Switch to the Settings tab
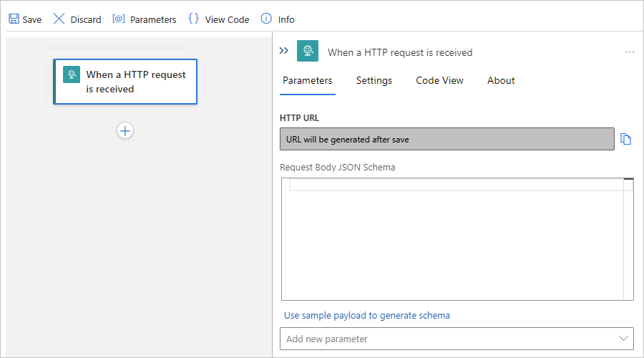The height and width of the screenshot is (358, 644). coord(374,80)
